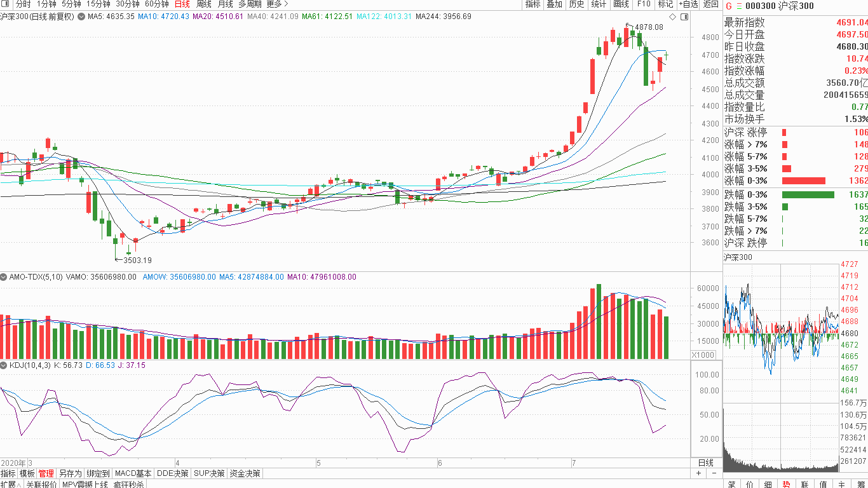
Task: Select the 管理 tab
Action: [46, 473]
